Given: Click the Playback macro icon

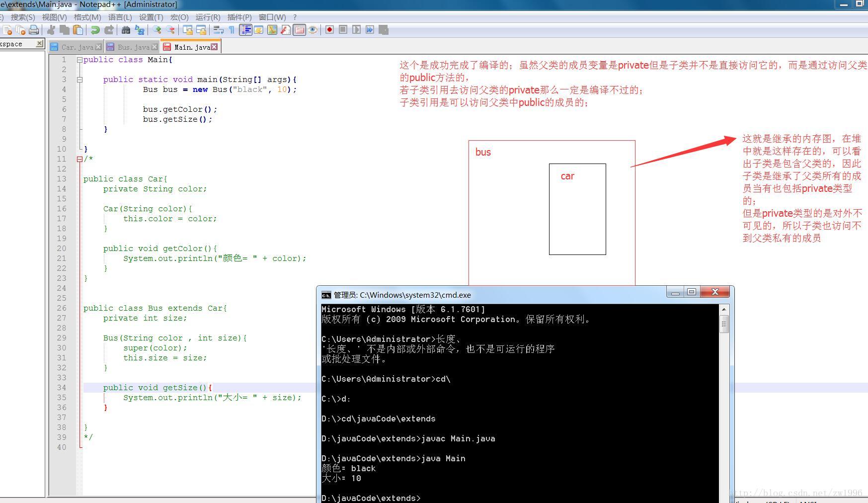Looking at the screenshot, I should [356, 30].
